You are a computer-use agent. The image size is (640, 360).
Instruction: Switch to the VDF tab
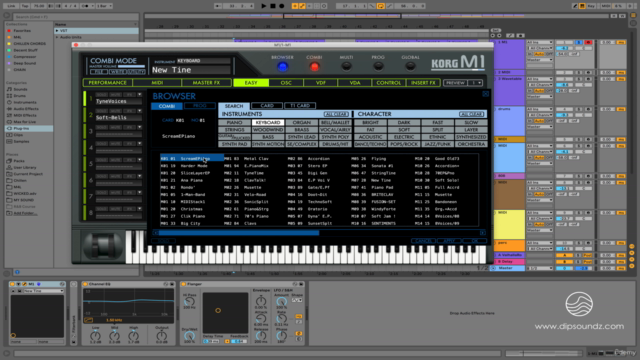[x=320, y=82]
